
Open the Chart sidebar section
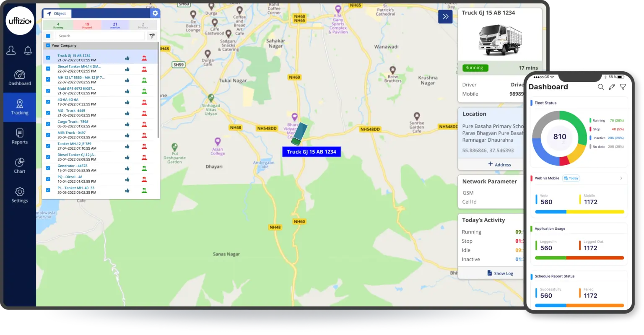pos(19,166)
